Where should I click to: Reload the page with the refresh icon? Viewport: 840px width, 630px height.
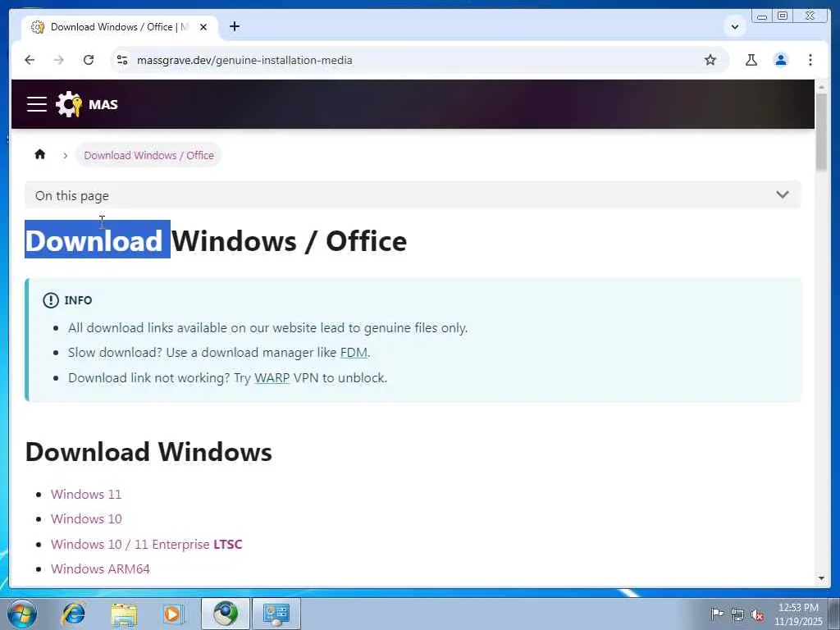[89, 60]
